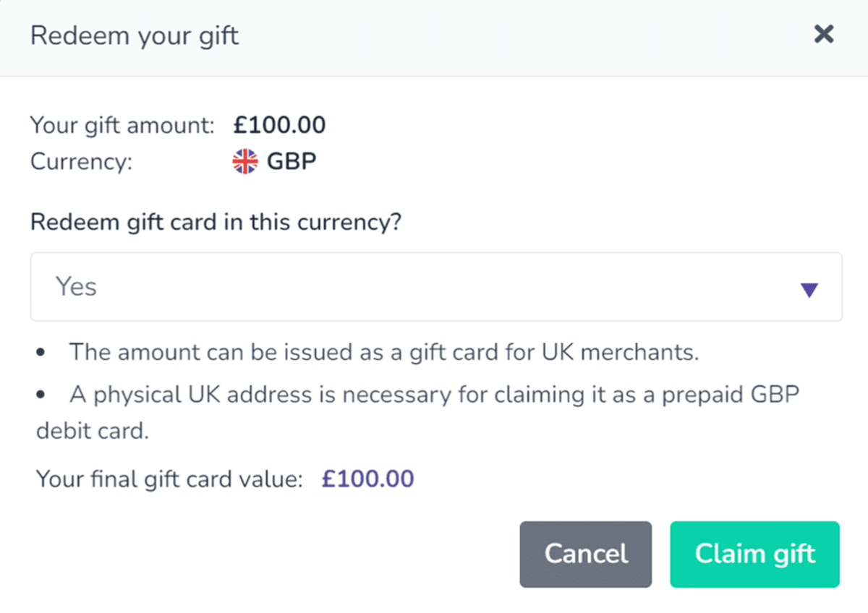Viewport: 868px width, 613px height.
Task: Click the Currency row label
Action: [x=81, y=162]
